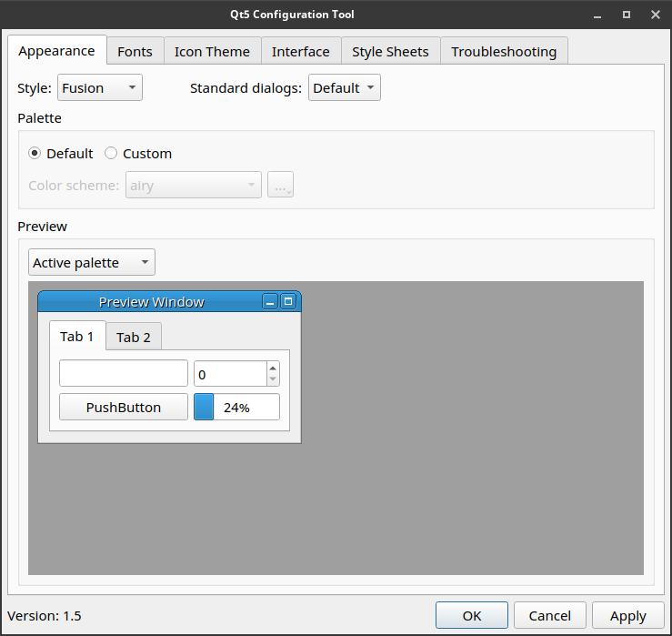Click the empty text field in preview
The width and height of the screenshot is (672, 636).
click(x=124, y=374)
